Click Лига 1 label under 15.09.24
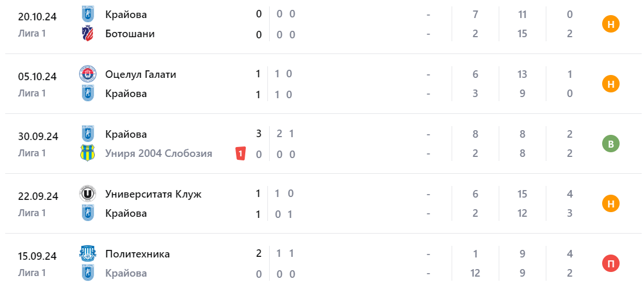The width and height of the screenshot is (644, 290). click(32, 272)
